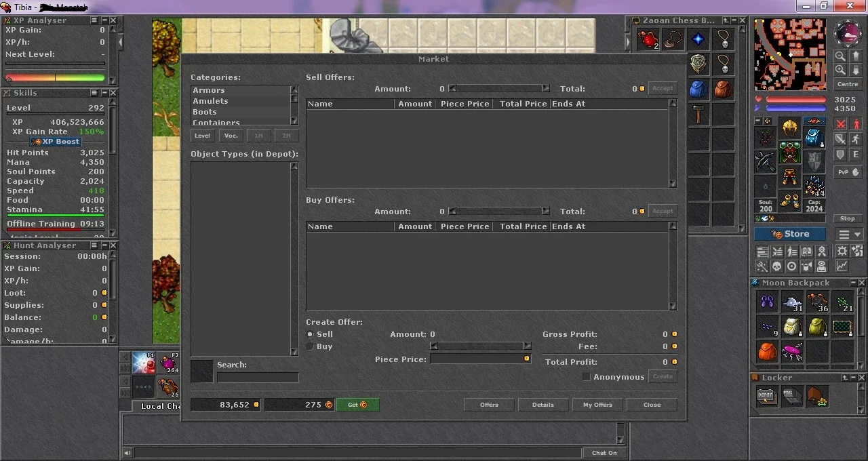
Task: Open the Skills panel options menu
Action: [94, 93]
